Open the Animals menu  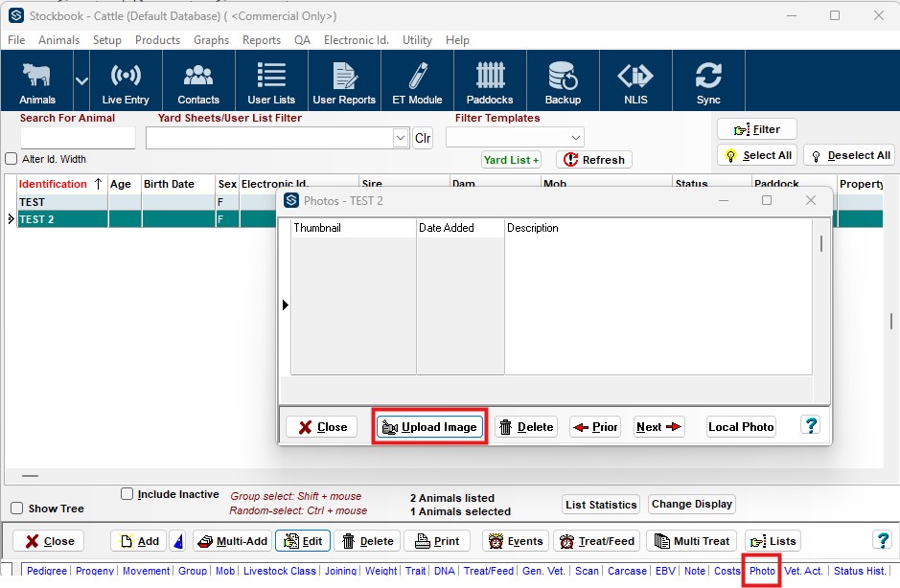pos(59,40)
